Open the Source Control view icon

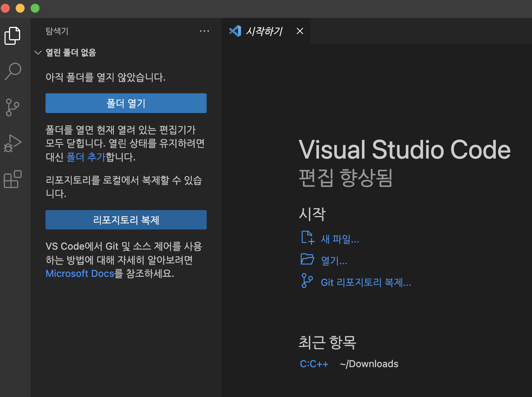[13, 107]
